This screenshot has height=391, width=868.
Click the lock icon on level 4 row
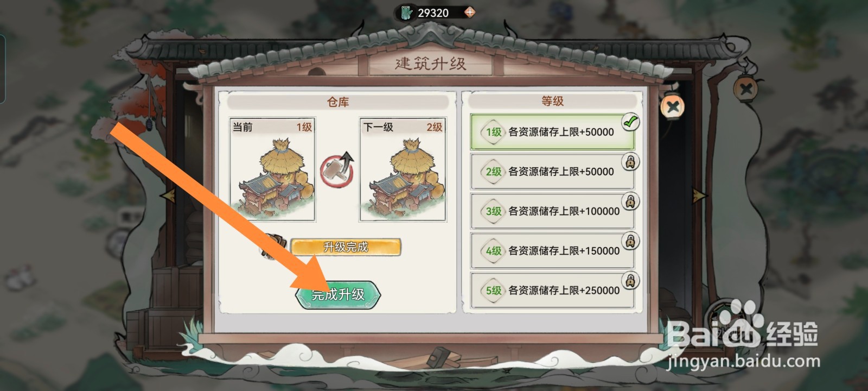[x=630, y=241]
